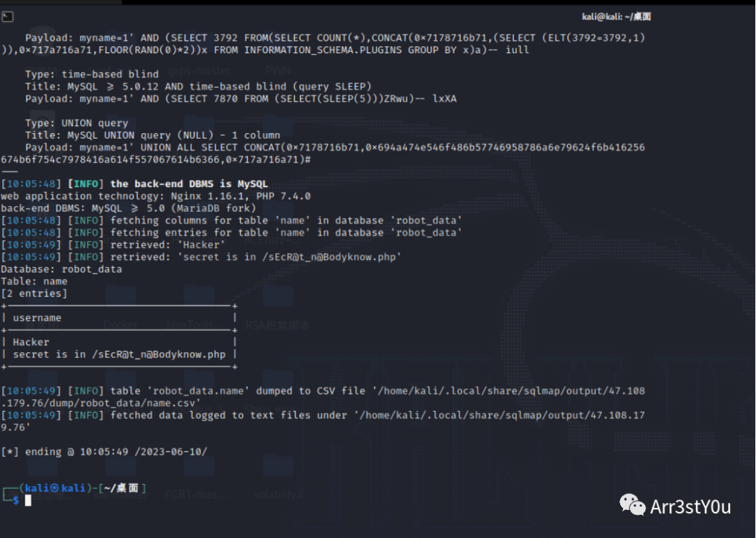Click the log line 'fetching entries for table'
Screen dimensions: 756x538
click(x=232, y=233)
